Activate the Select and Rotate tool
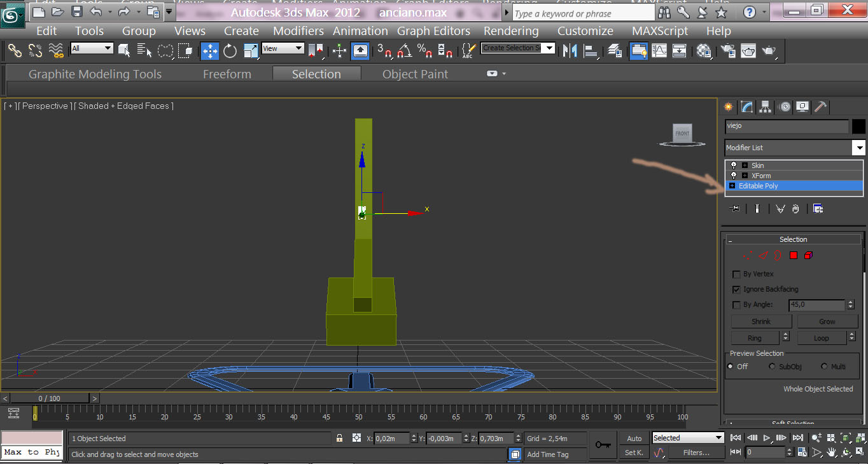The height and width of the screenshot is (464, 868). (x=230, y=51)
